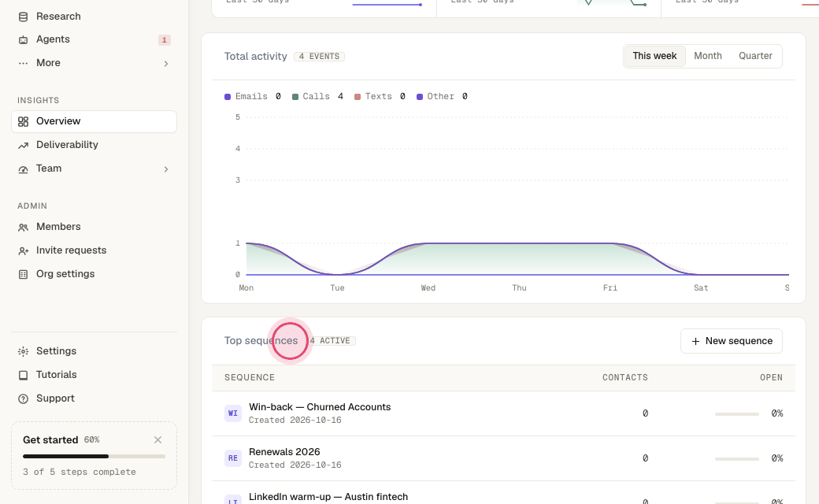Open the Overview insights page
The width and height of the screenshot is (819, 504).
click(x=94, y=121)
